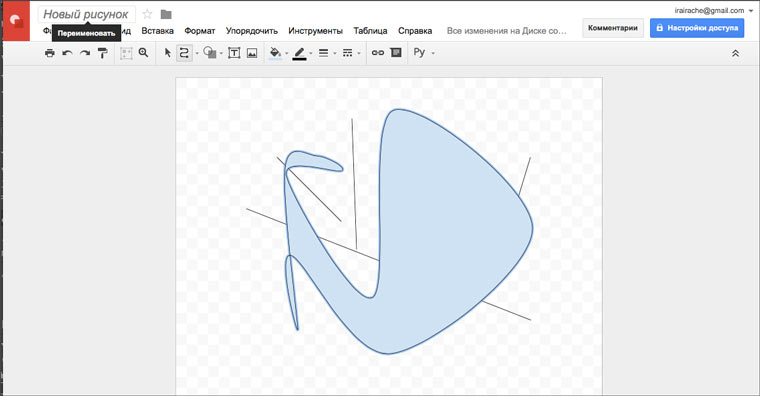Expand the shapes dropdown arrow

tap(221, 53)
